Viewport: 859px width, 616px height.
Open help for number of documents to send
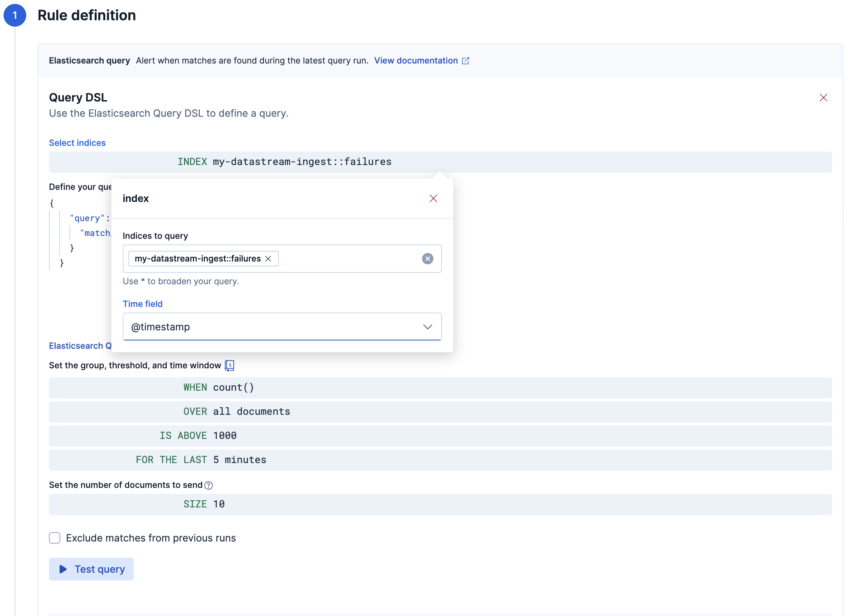click(209, 485)
